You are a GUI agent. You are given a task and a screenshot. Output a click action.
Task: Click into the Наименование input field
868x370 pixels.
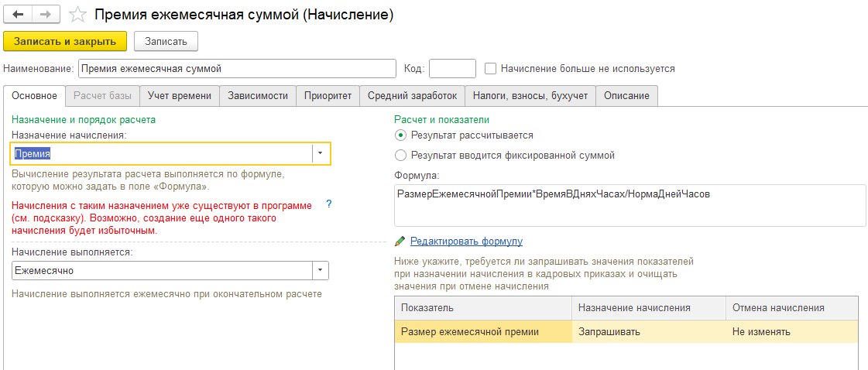tap(237, 69)
